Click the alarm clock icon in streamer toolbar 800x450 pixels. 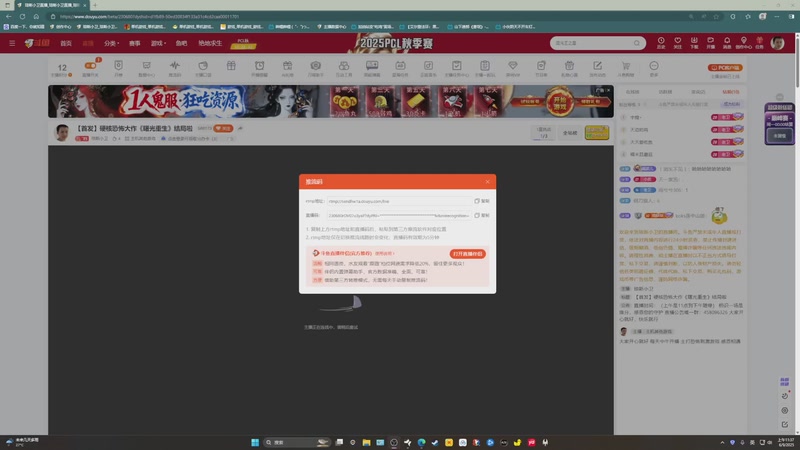tap(260, 68)
